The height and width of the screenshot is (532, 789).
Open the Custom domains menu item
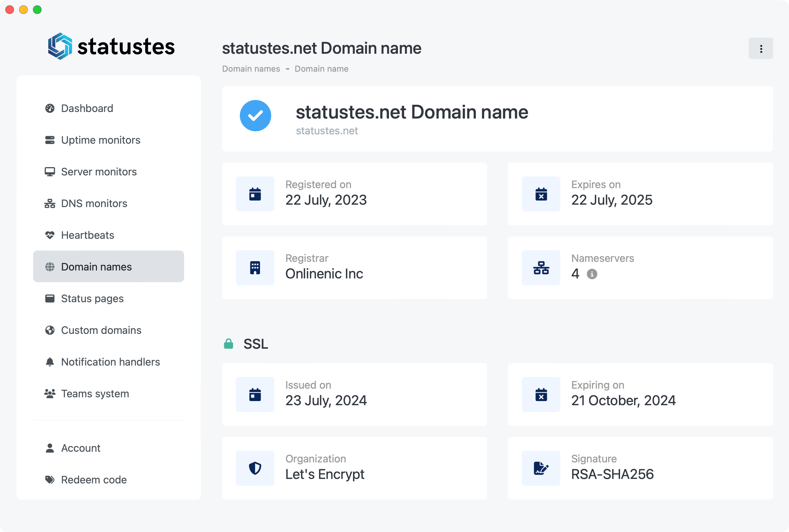[101, 330]
